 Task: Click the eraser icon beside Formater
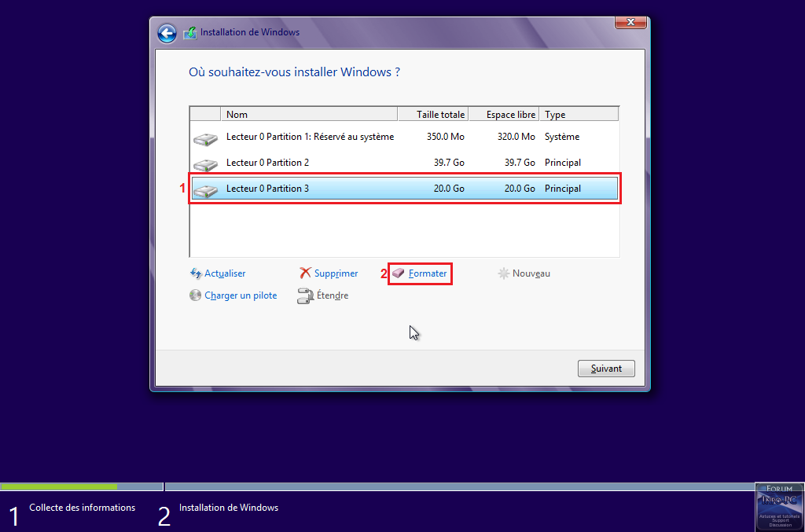399,273
